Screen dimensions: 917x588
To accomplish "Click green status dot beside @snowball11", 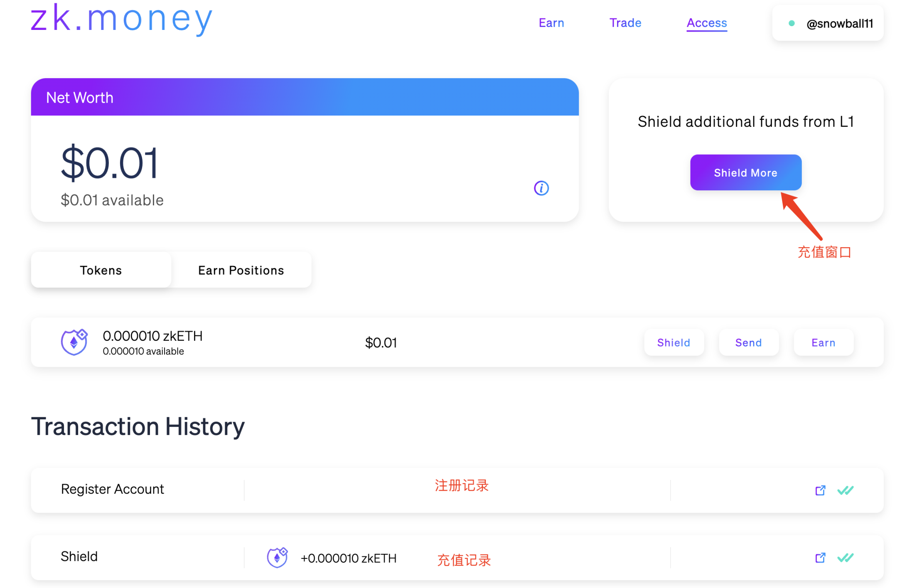I will click(792, 23).
